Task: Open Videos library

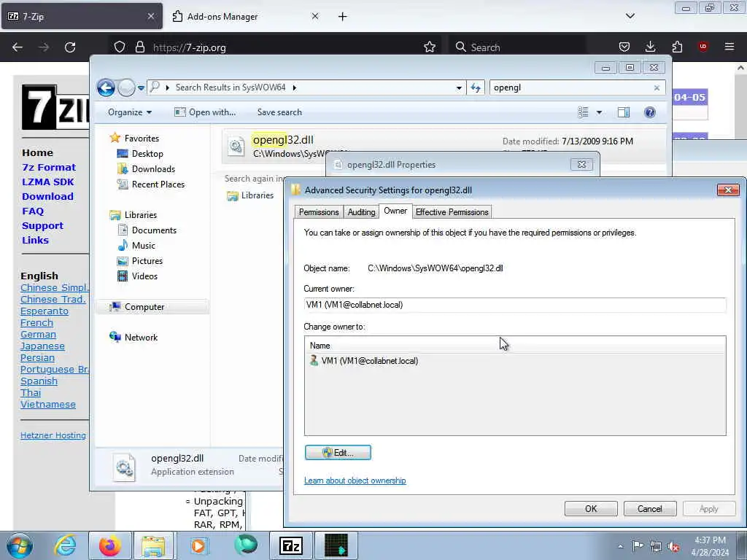Action: (144, 276)
